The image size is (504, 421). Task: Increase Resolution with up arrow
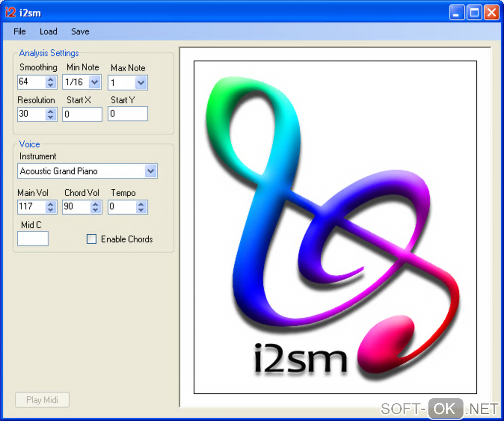pos(50,111)
